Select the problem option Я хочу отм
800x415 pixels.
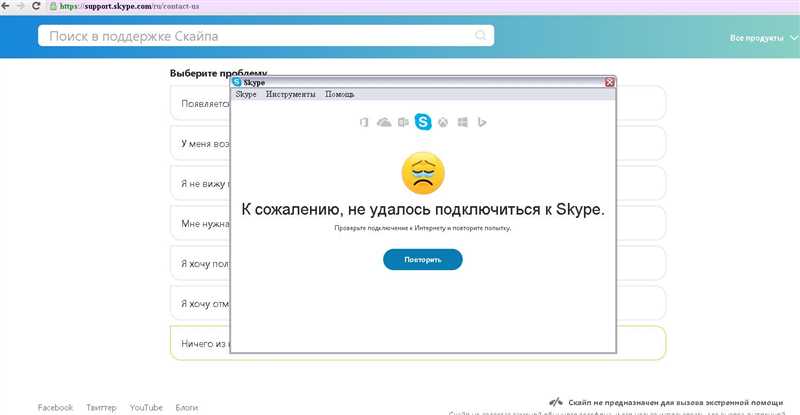click(x=201, y=304)
